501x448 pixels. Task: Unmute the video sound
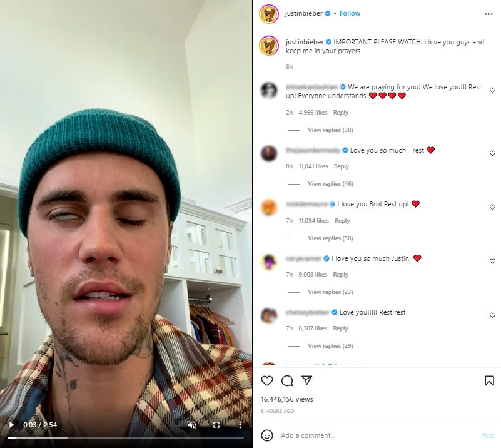192,425
